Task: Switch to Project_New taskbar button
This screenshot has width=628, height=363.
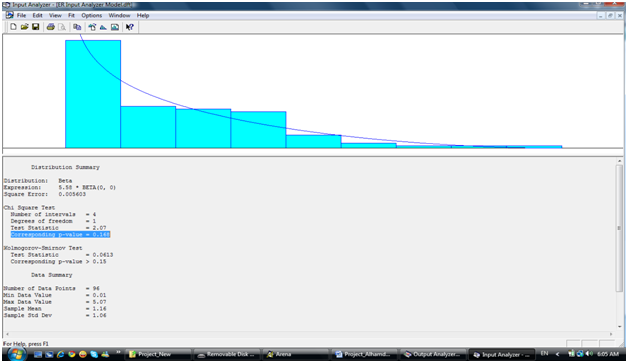Action: (158, 354)
